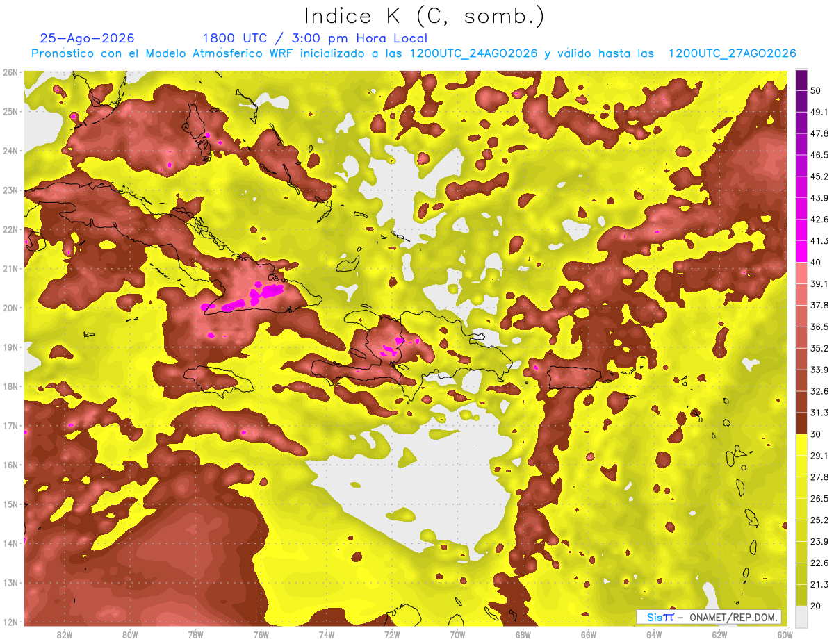
Task: Click the latitude axis label '17N'
Action: tap(10, 425)
